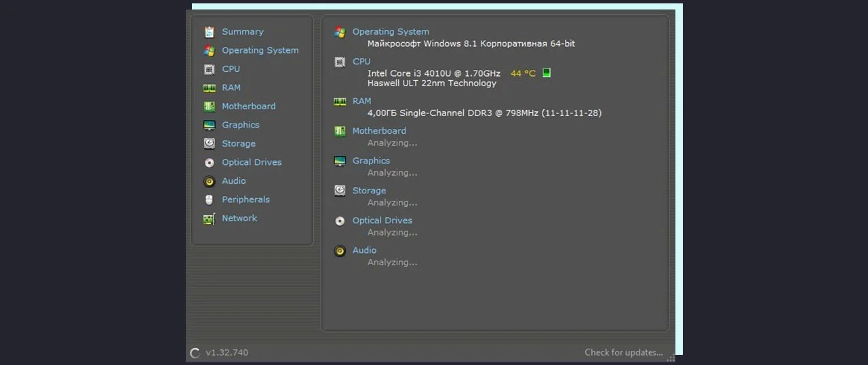
Task: Click the Summary clipboard icon in sidebar
Action: pos(209,32)
